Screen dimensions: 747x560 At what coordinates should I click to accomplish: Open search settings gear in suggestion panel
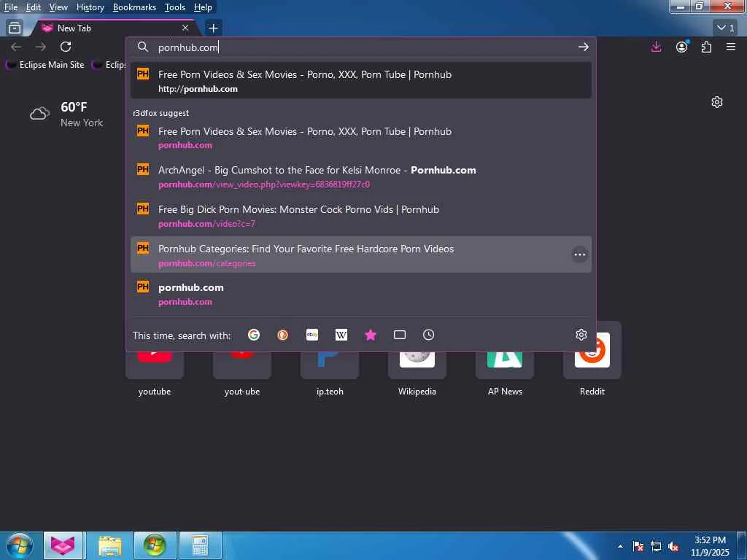tap(581, 335)
